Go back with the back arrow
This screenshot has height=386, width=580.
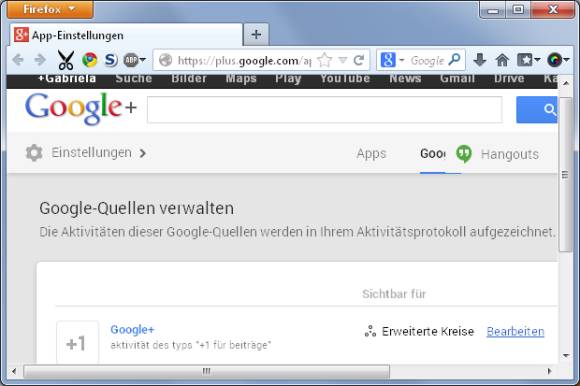click(x=18, y=60)
